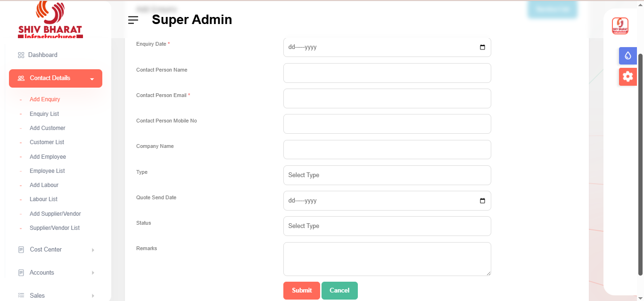Focus the Contact Person Email field
The image size is (644, 301).
(387, 98)
